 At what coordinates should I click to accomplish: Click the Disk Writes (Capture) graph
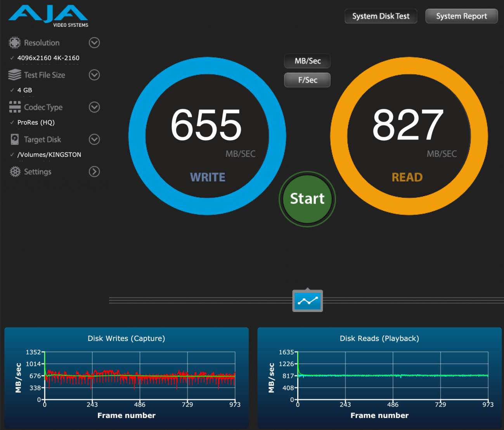coord(140,376)
